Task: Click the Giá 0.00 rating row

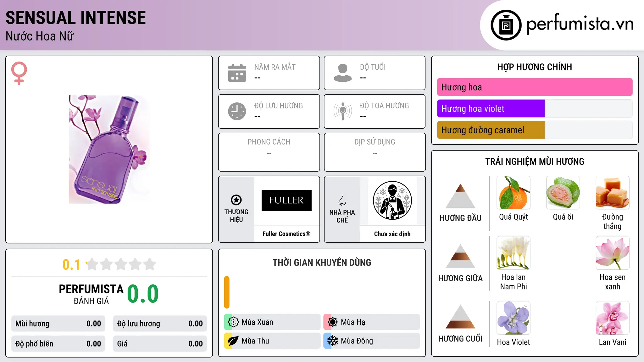Action: point(160,343)
